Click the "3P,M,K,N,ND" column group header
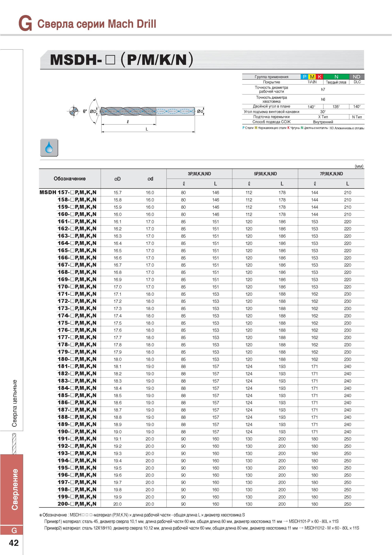The width and height of the screenshot is (392, 555). point(199,174)
